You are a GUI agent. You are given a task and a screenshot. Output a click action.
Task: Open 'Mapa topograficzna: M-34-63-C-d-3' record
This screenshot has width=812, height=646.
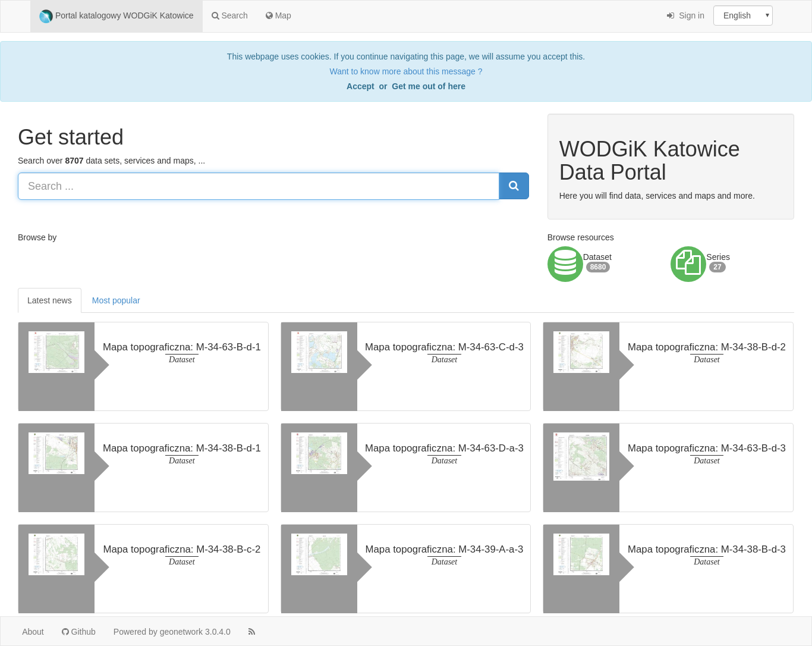pyautogui.click(x=444, y=347)
